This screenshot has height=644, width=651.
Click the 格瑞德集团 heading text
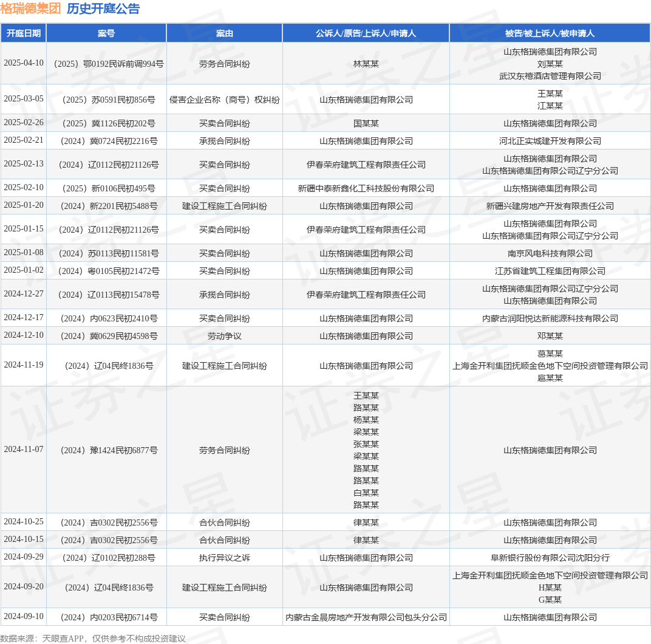30,9
